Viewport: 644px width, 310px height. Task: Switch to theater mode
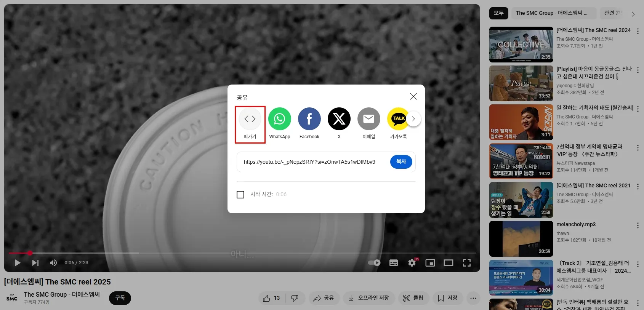click(449, 263)
